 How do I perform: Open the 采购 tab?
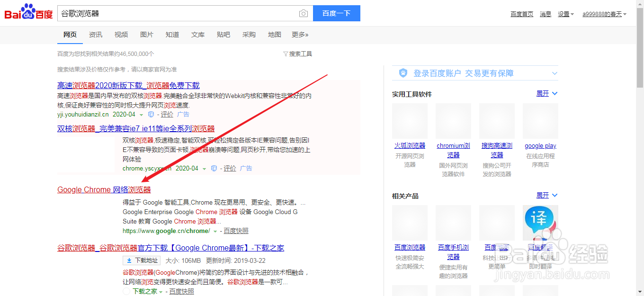click(249, 35)
